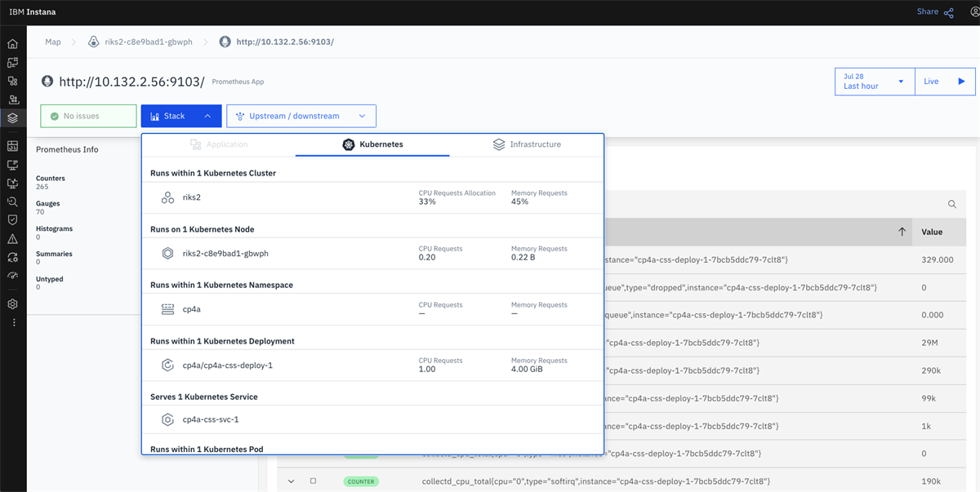The width and height of the screenshot is (980, 492).
Task: Click the value 290k in the table
Action: tap(931, 370)
